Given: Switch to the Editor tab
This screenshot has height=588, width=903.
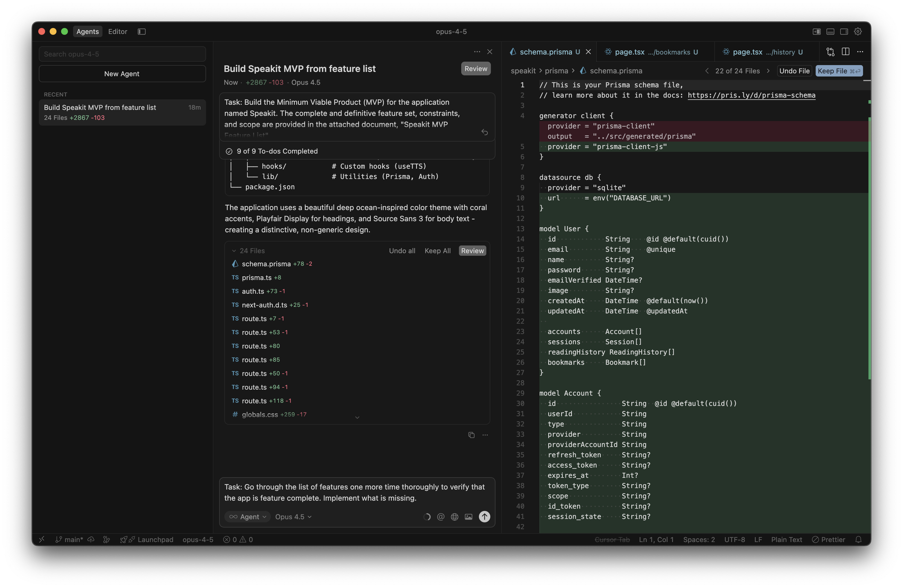Looking at the screenshot, I should point(118,31).
